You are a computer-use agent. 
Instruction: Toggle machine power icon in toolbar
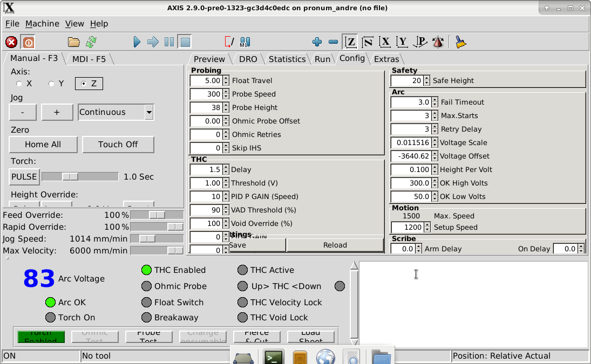(28, 42)
